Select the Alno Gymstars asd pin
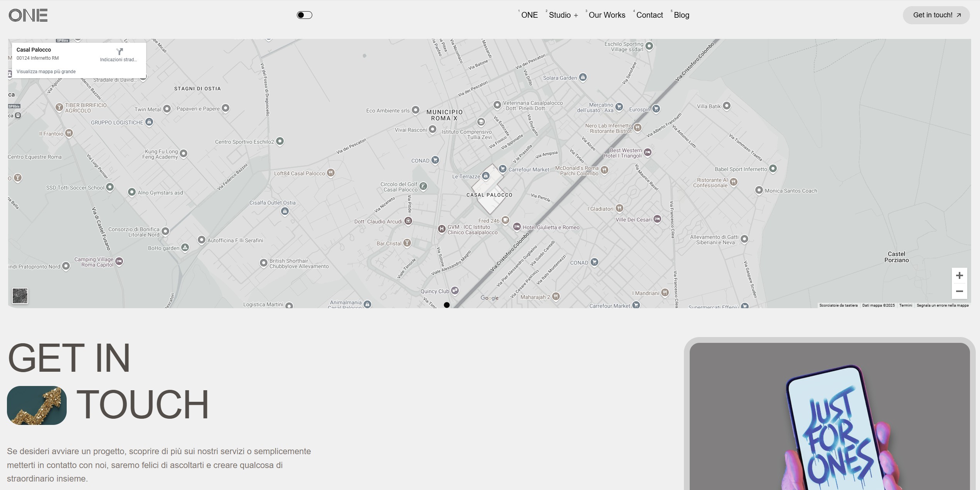 pyautogui.click(x=132, y=192)
